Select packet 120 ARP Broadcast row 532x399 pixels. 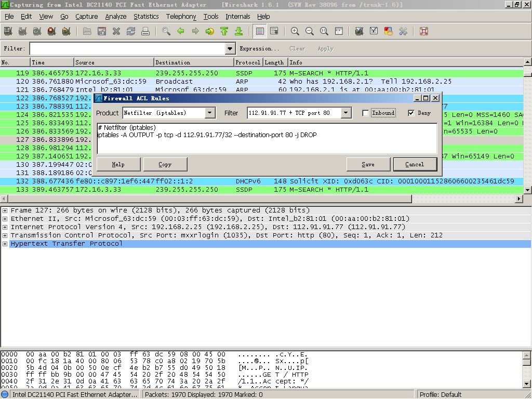[x=262, y=82]
